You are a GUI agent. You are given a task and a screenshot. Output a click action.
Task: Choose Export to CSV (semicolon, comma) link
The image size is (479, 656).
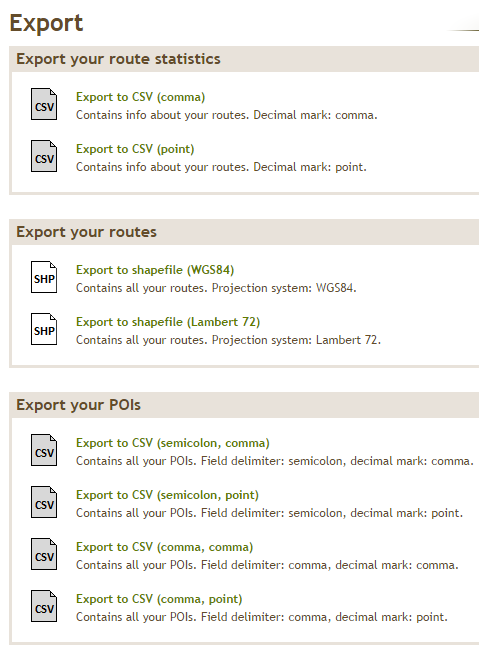pos(173,443)
